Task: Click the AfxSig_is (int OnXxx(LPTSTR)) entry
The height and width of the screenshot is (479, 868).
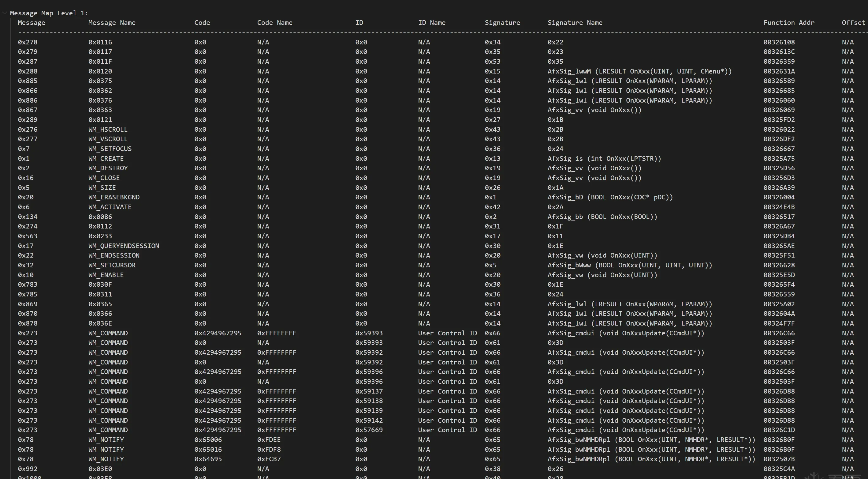Action: click(604, 159)
